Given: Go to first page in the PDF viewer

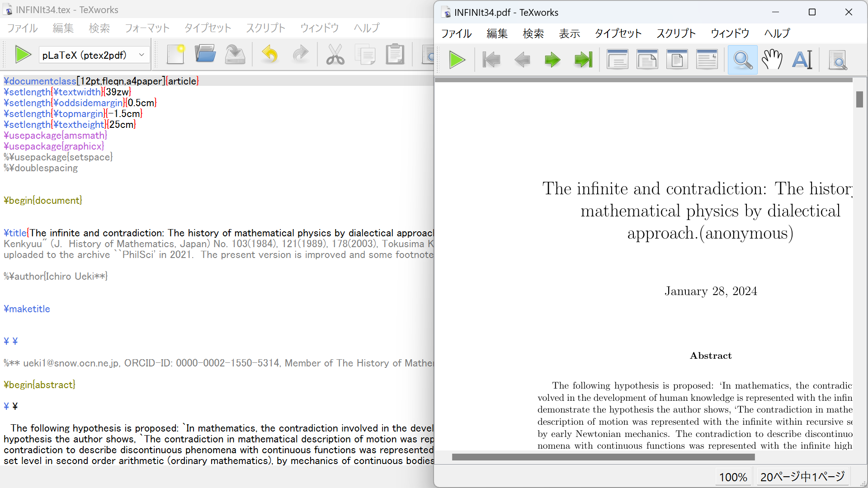Looking at the screenshot, I should [x=491, y=60].
